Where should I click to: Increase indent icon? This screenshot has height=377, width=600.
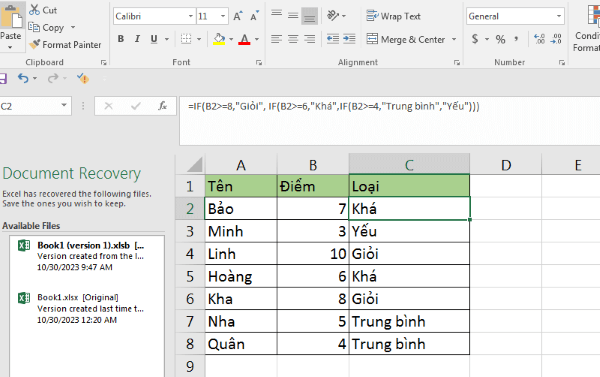[349, 39]
